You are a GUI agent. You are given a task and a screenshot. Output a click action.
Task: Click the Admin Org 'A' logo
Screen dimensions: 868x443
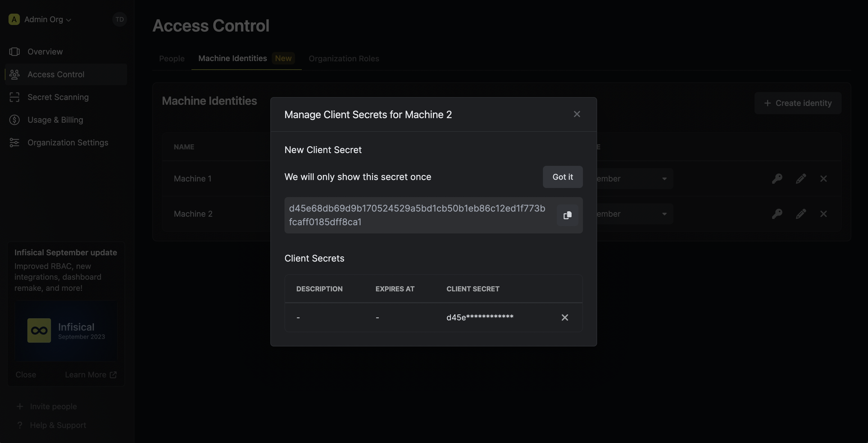pos(14,19)
